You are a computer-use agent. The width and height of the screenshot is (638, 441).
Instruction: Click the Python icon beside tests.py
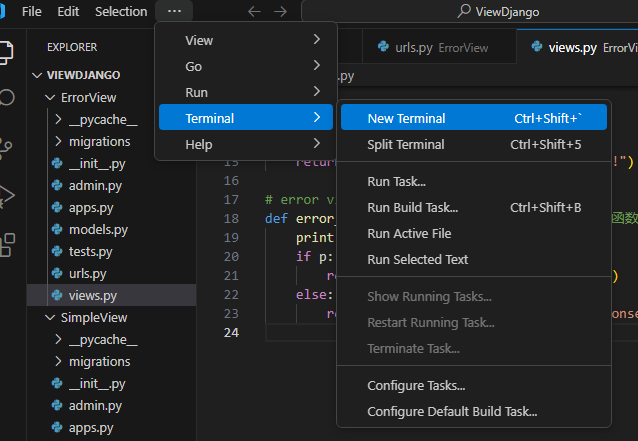pyautogui.click(x=57, y=251)
